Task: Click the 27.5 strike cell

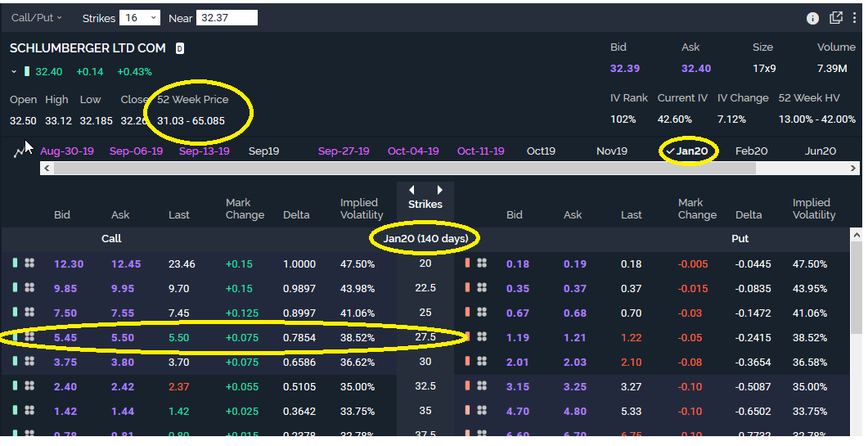Action: point(425,337)
